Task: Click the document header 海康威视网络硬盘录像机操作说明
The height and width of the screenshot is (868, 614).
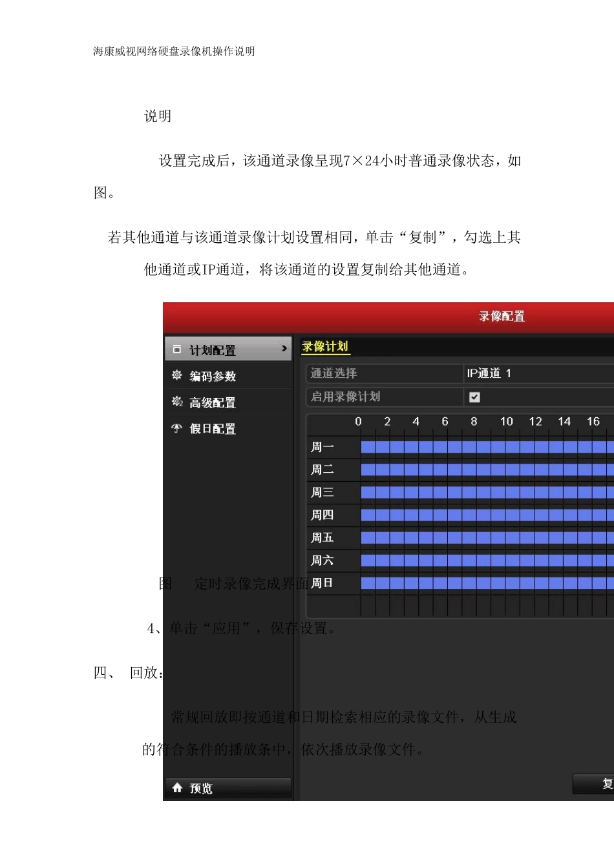Action: 174,51
